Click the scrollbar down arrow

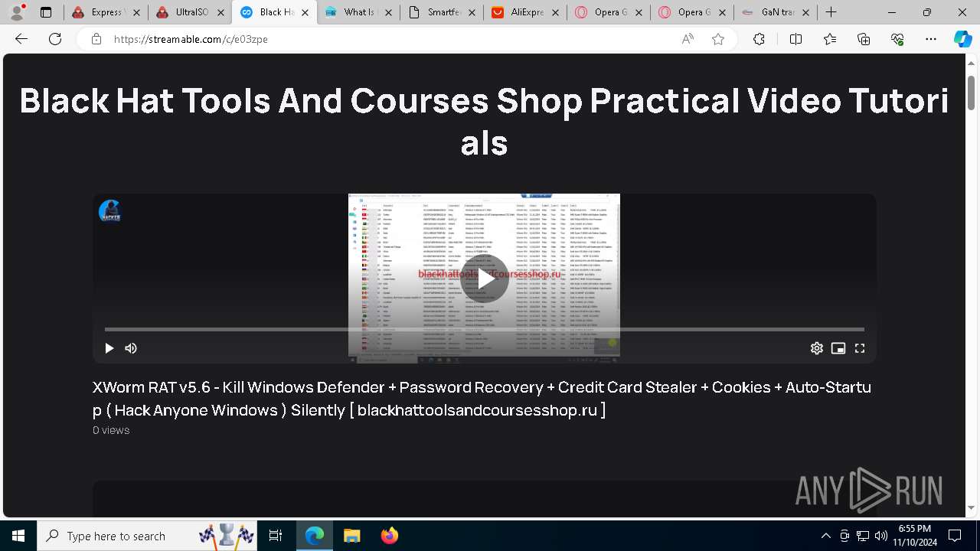click(971, 507)
